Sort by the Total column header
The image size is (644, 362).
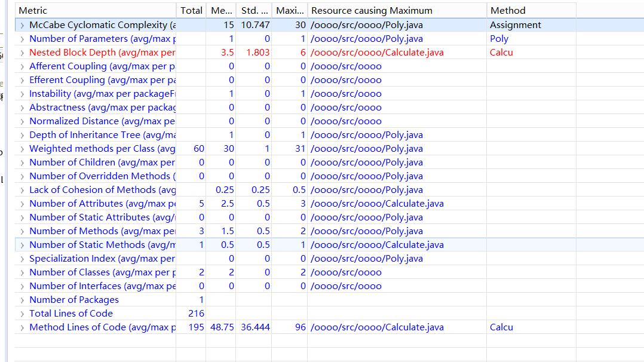point(191,11)
